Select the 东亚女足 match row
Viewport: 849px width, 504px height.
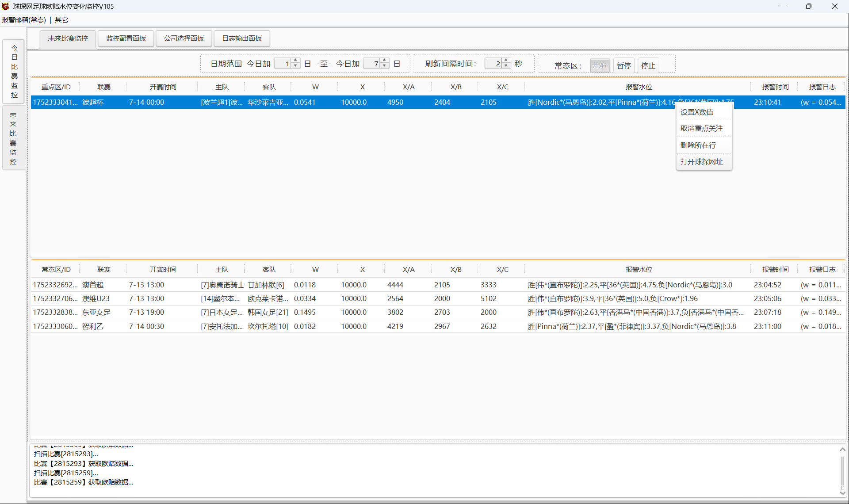click(x=438, y=313)
